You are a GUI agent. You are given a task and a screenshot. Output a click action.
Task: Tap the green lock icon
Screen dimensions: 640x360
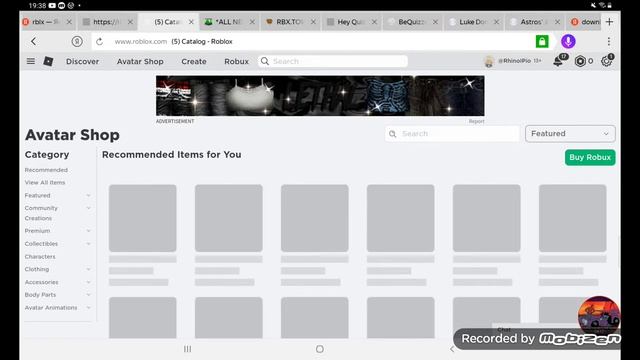point(542,41)
